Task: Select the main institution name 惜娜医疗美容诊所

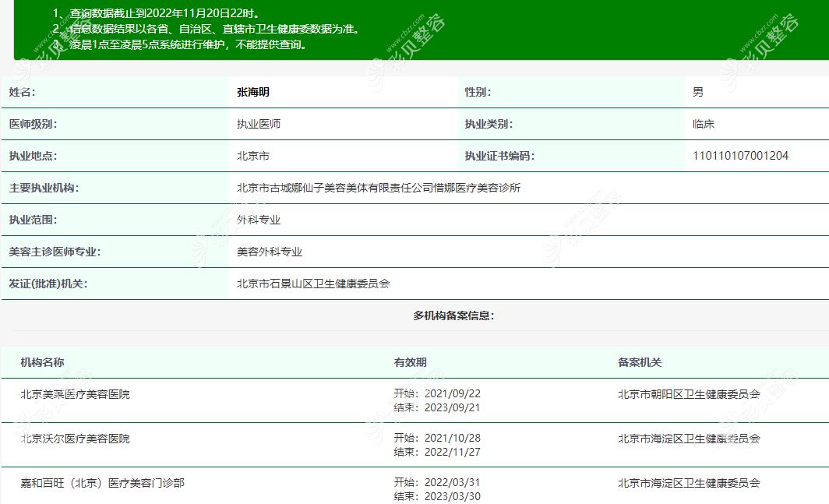Action: (x=379, y=188)
